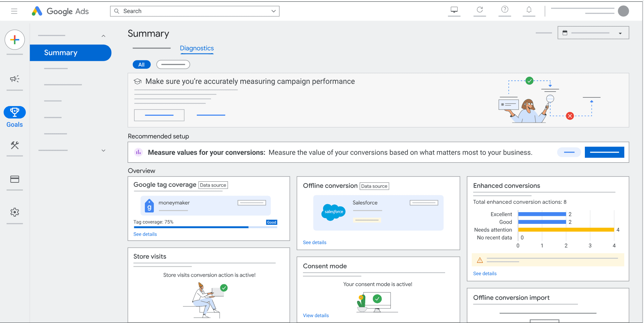Click the account avatar circle
644x323 pixels.
click(623, 11)
